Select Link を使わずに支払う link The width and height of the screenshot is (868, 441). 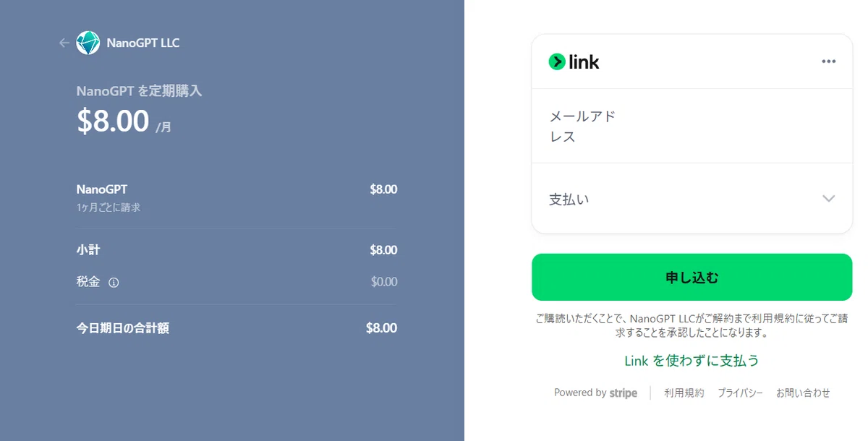pos(692,360)
